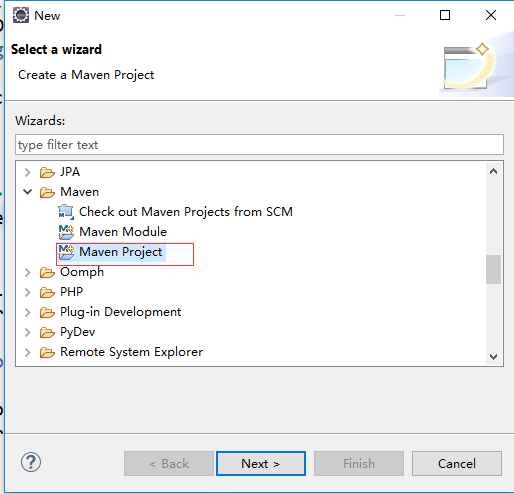The width and height of the screenshot is (514, 494).
Task: Click the Oomph folder icon
Action: click(x=47, y=272)
